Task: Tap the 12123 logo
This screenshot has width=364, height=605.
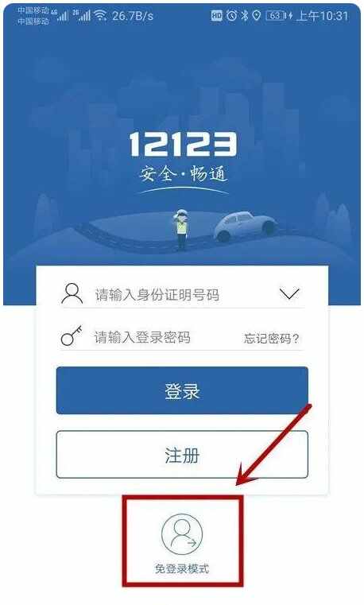Action: click(182, 145)
